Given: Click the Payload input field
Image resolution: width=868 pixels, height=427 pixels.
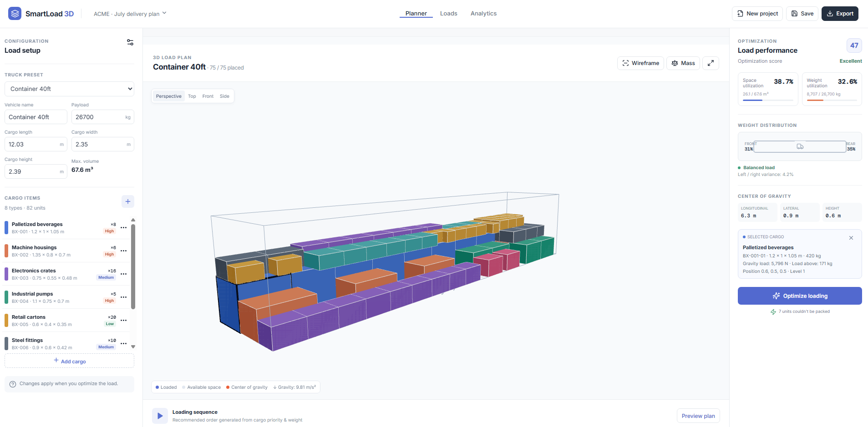Looking at the screenshot, I should [x=102, y=117].
